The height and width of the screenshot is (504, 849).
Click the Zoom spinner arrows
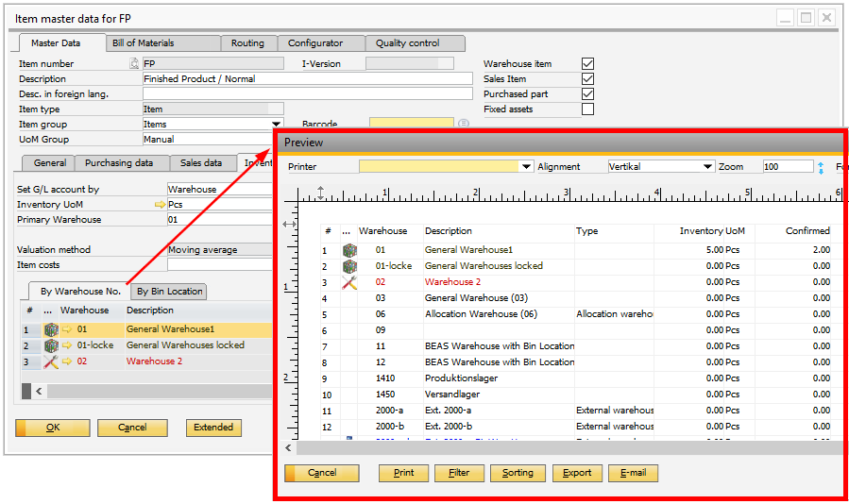pyautogui.click(x=821, y=167)
